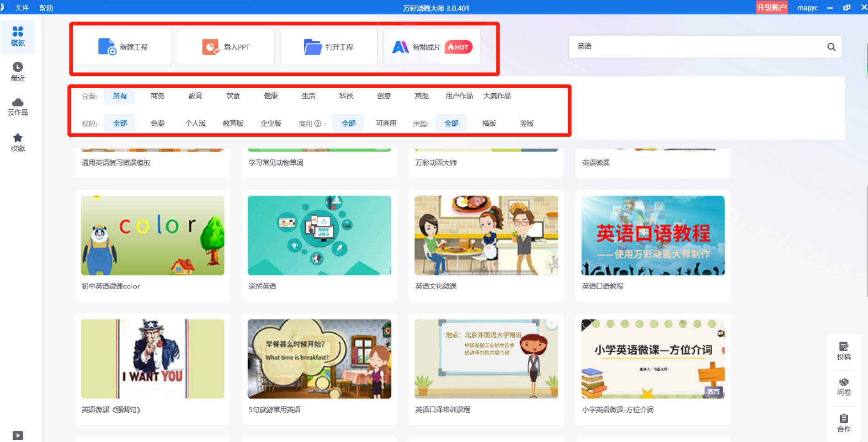868x442 pixels.
Task: Open the 英语口译培训课程 template thumbnail
Action: [486, 359]
